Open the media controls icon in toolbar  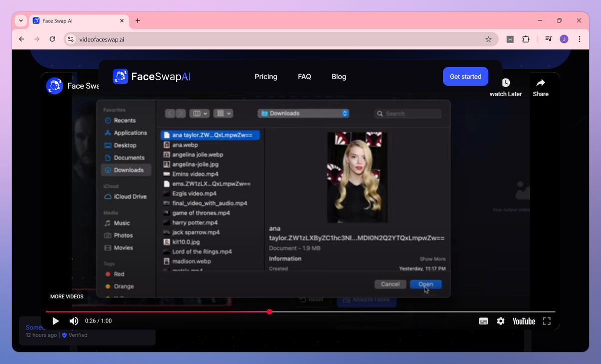(x=548, y=39)
